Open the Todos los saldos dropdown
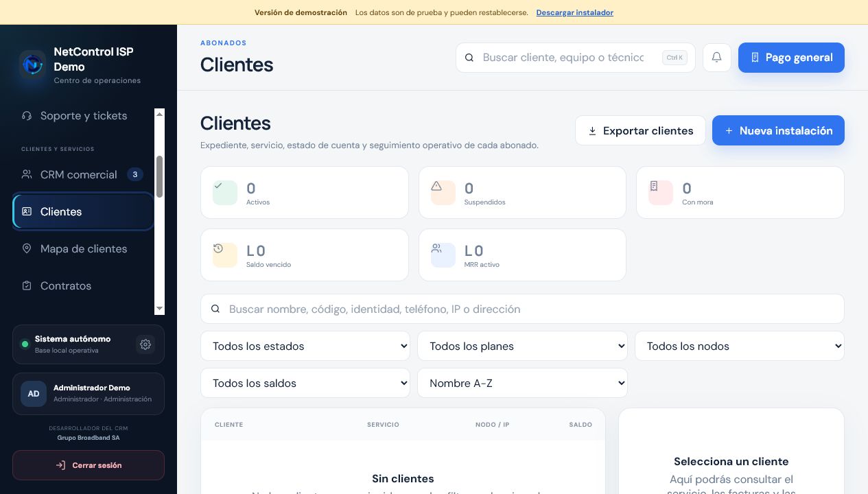868x494 pixels. 305,383
